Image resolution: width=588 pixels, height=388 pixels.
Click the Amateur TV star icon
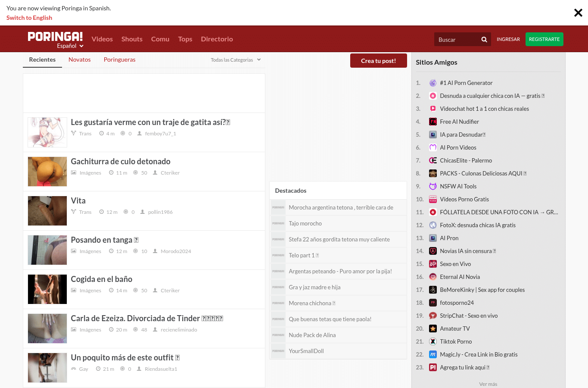(433, 329)
